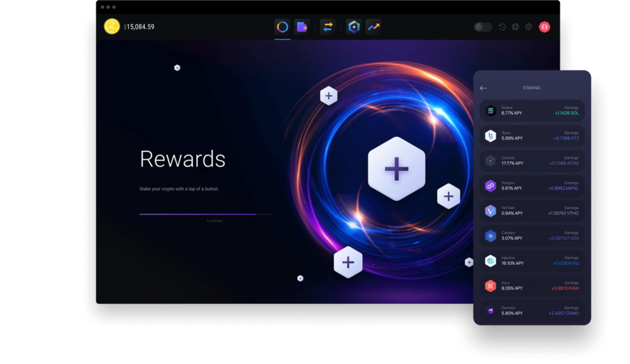630x364 pixels.
Task: Open the History clock icon
Action: [502, 27]
